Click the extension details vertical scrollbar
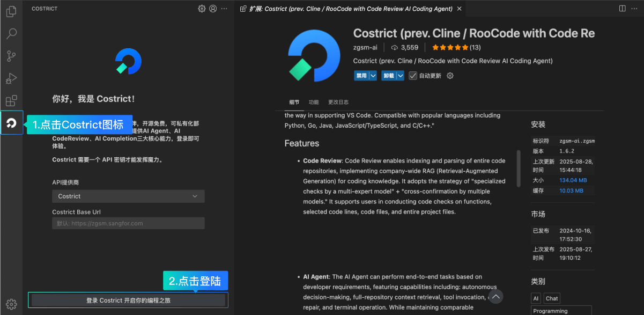 (x=519, y=169)
